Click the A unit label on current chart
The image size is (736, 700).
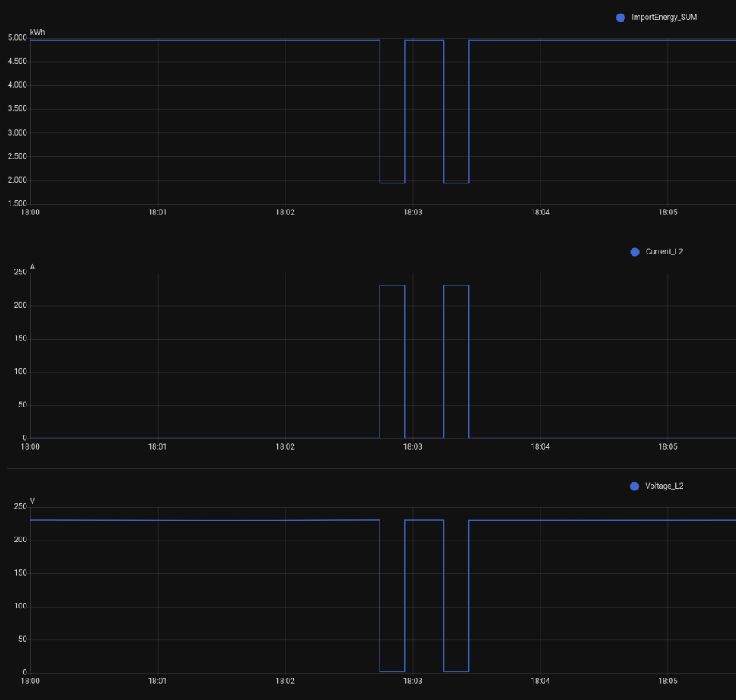(33, 267)
